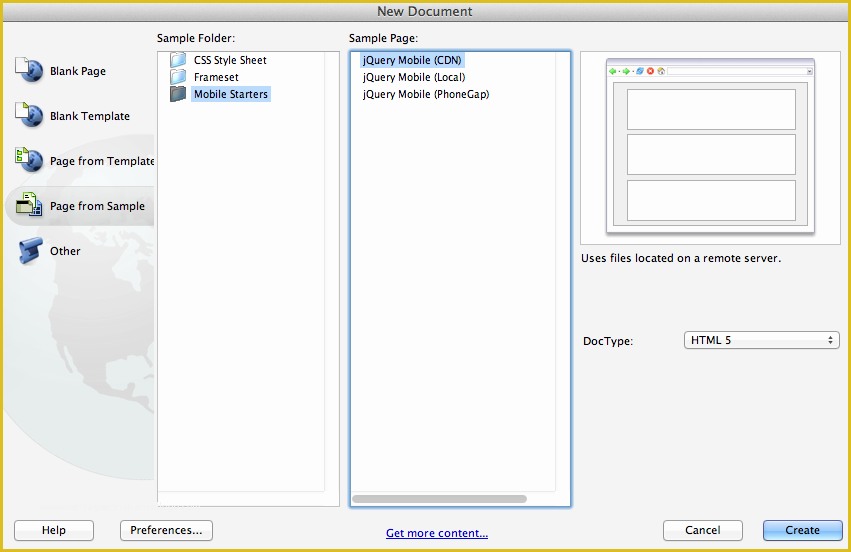
Task: Select jQuery Mobile (PhoneGap) sample page
Action: point(426,94)
